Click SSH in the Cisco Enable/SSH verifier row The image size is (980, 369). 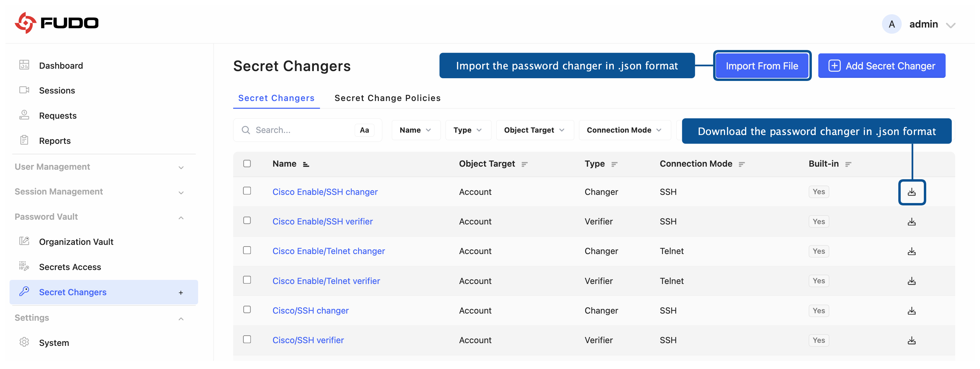[x=668, y=221]
